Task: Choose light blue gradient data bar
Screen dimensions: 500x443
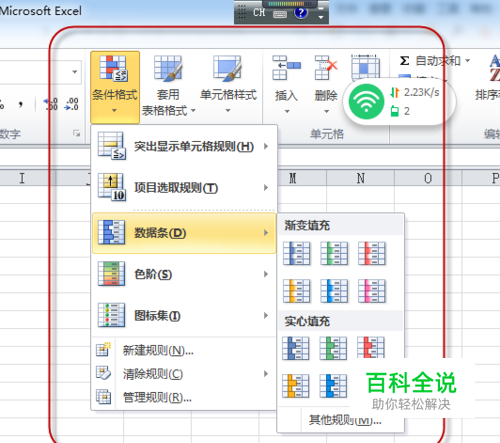Action: pos(334,291)
